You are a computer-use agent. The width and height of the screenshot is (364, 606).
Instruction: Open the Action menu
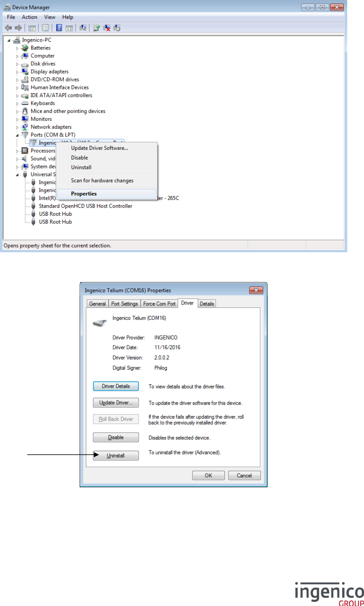pos(29,17)
